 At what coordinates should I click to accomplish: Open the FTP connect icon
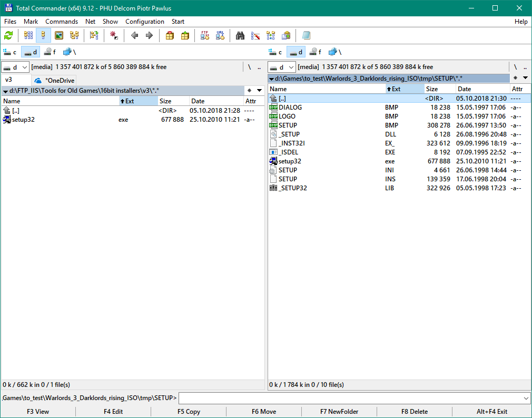pyautogui.click(x=205, y=35)
